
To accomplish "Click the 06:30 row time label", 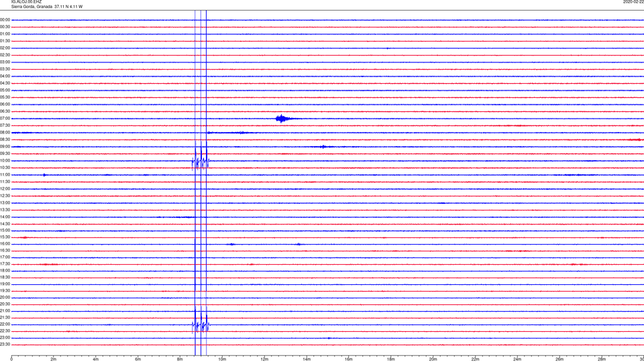I will 5,111.
